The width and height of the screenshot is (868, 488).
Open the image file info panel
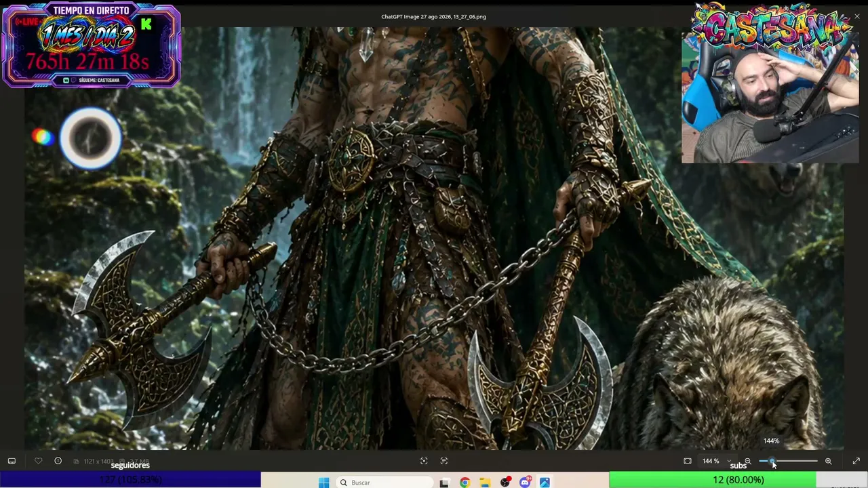[x=58, y=461]
